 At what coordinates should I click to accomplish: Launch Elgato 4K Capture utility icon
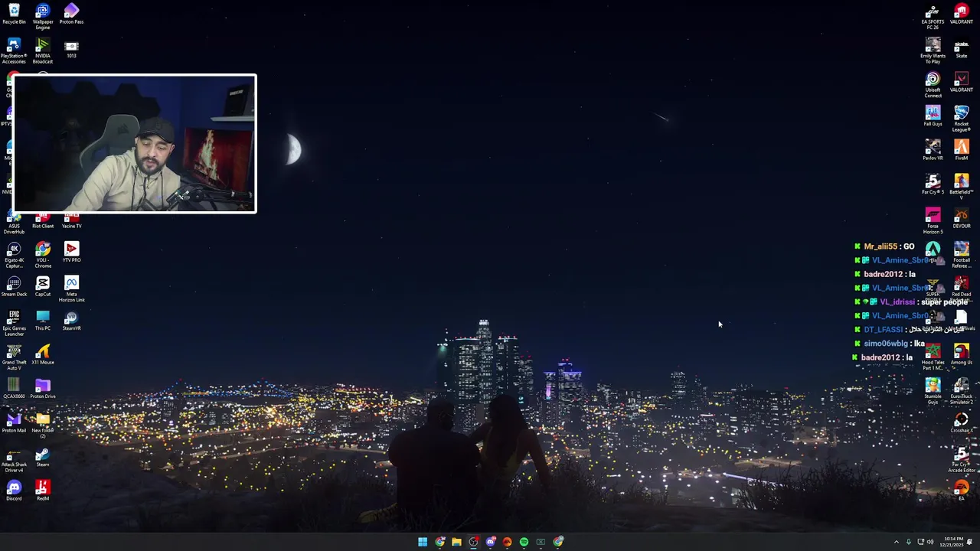(x=14, y=256)
